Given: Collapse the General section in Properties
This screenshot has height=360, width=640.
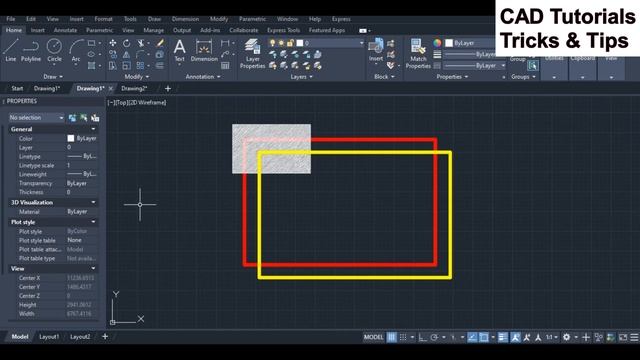Looking at the screenshot, I should click(x=93, y=129).
